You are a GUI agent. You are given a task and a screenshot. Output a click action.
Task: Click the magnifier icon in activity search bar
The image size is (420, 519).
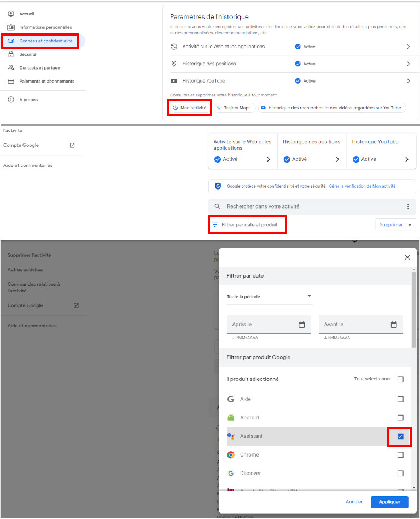pos(217,206)
